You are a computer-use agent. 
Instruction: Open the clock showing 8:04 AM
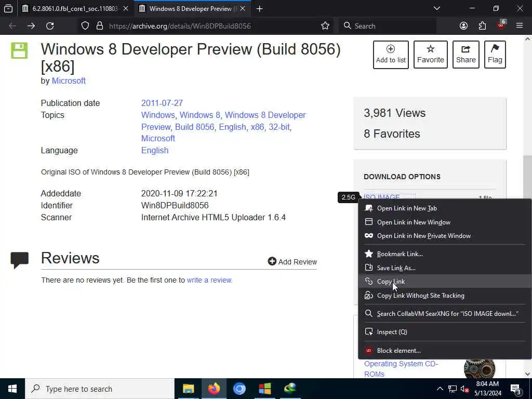[x=487, y=389]
